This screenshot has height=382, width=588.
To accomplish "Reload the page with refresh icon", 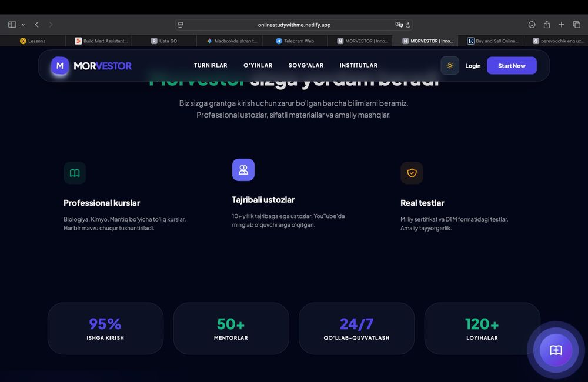I will [x=408, y=25].
